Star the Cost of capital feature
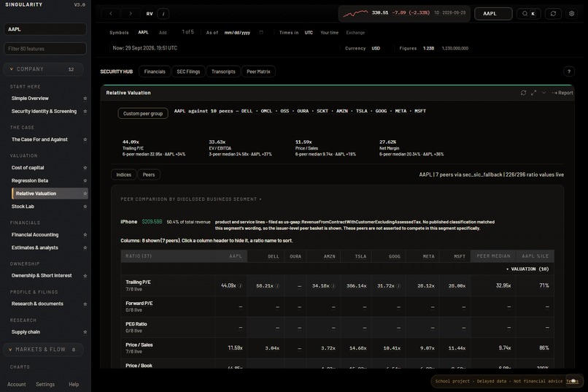This screenshot has width=588, height=392. (x=85, y=168)
